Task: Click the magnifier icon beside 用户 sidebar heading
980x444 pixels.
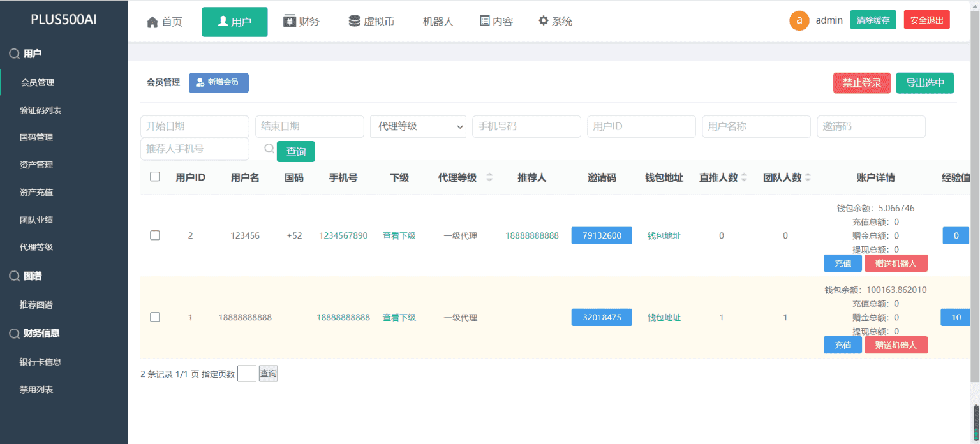Action: tap(14, 54)
